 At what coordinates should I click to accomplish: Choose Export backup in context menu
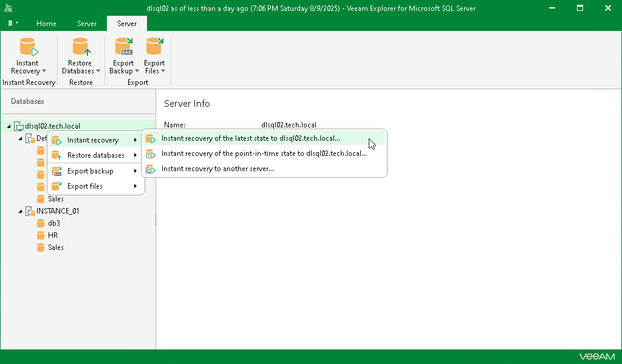coord(95,171)
